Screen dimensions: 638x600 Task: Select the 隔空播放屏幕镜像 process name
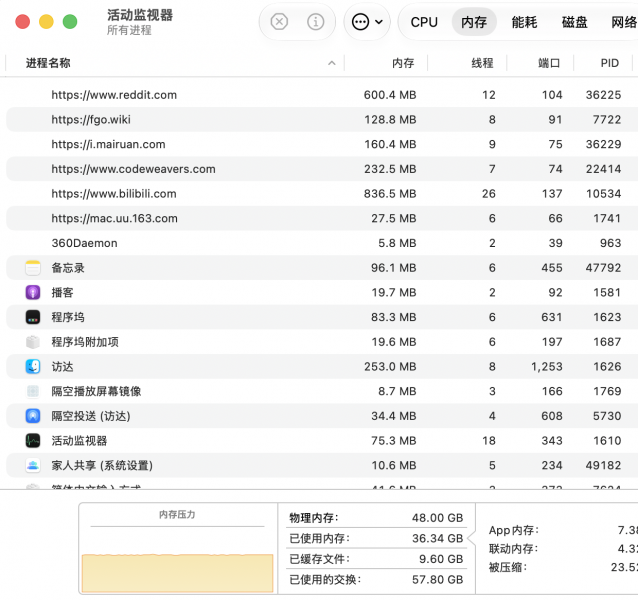click(96, 391)
